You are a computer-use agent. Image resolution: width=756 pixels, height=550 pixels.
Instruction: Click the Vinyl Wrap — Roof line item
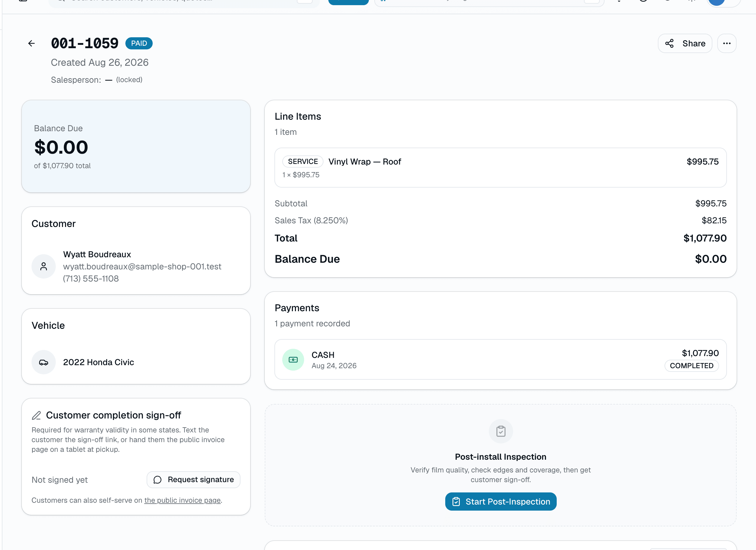(x=501, y=168)
